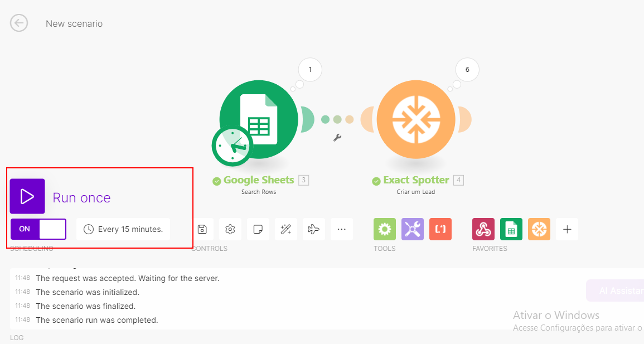Add a favorite with plus button

coord(567,229)
